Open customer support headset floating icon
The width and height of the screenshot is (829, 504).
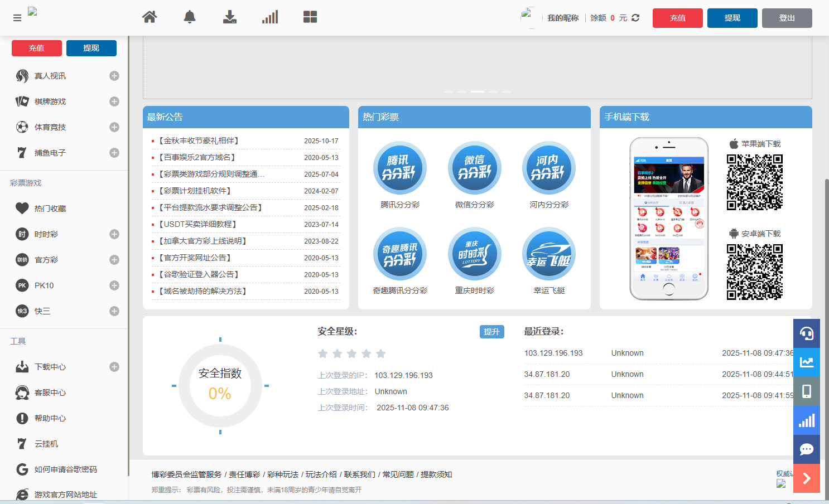tap(807, 333)
